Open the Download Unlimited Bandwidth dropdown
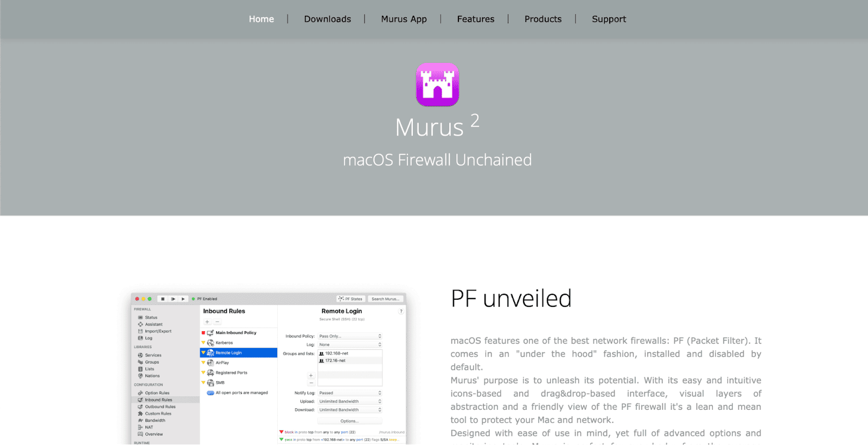The height and width of the screenshot is (445, 868). [x=350, y=410]
